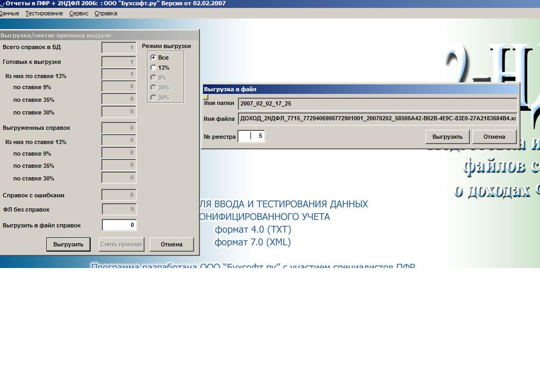The image size is (540, 392).
Task: Click the Имя файла field
Action: [377, 119]
